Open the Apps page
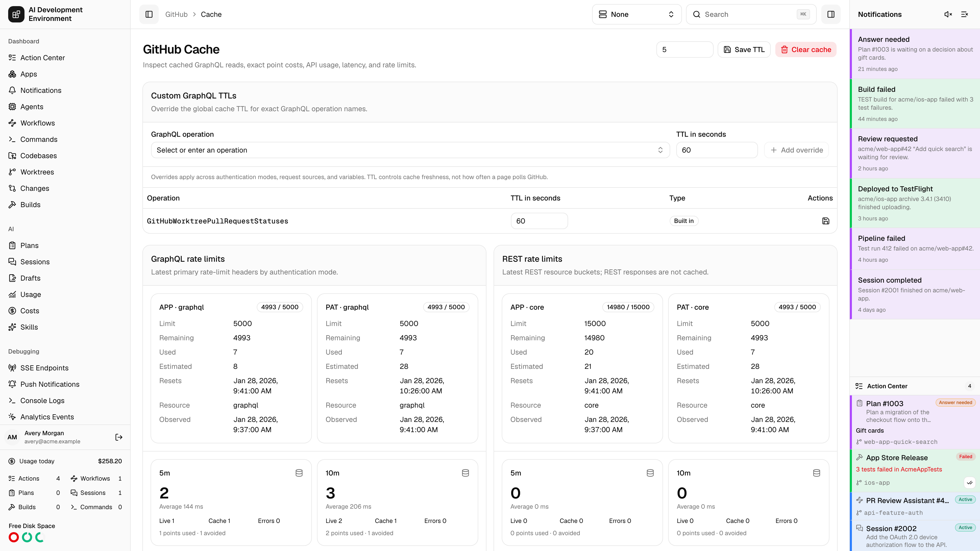The image size is (980, 551). [65, 74]
